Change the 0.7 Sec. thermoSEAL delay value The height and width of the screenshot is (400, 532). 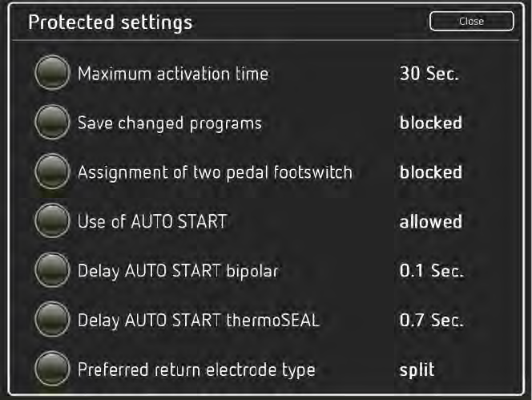(x=431, y=321)
